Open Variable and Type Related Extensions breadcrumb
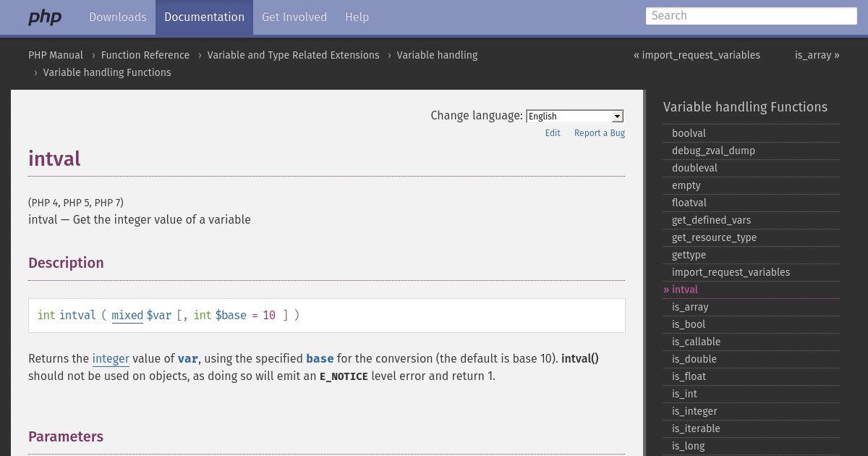868x456 pixels. click(x=293, y=55)
